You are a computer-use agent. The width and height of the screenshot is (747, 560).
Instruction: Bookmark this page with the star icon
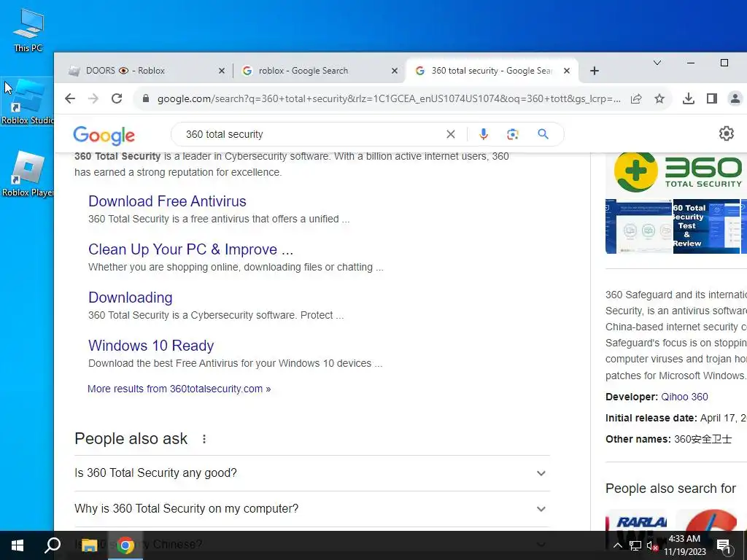coord(659,98)
